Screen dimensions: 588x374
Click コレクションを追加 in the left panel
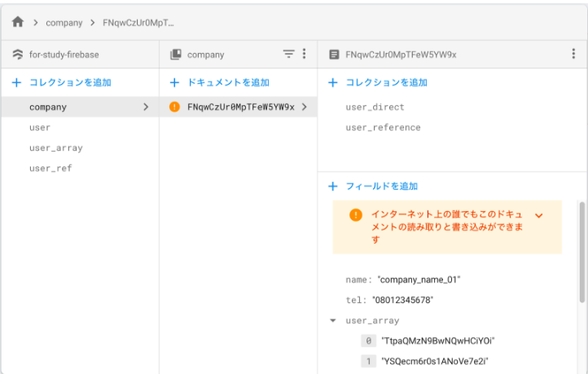pyautogui.click(x=62, y=82)
